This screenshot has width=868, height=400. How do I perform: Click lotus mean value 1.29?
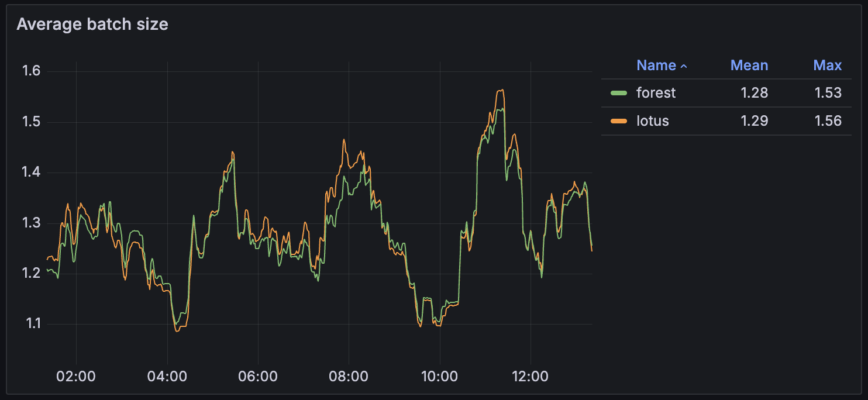755,121
